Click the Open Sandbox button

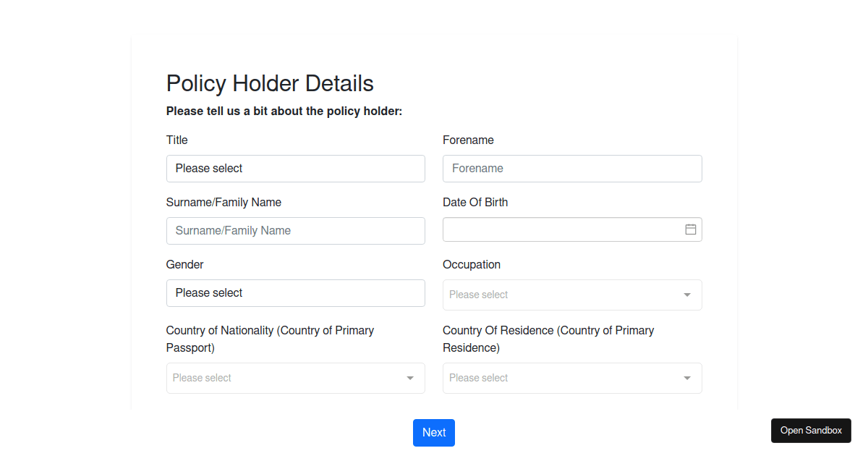tap(811, 431)
